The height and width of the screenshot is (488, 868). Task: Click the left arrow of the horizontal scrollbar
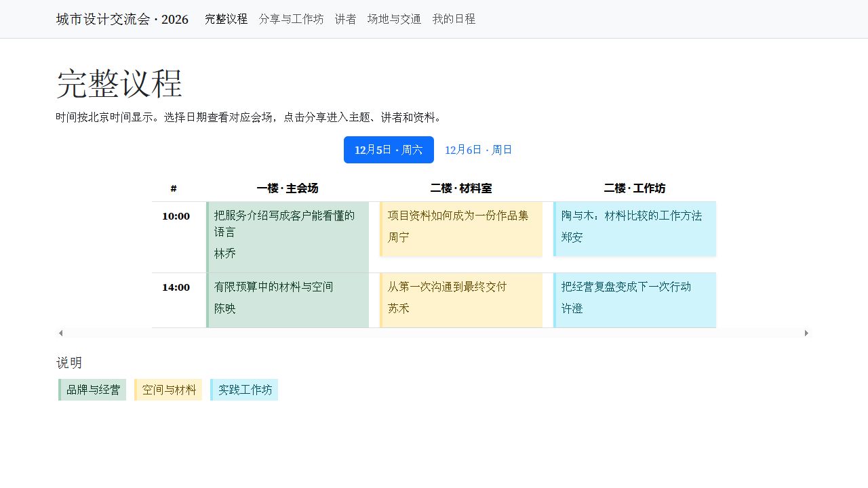click(60, 333)
